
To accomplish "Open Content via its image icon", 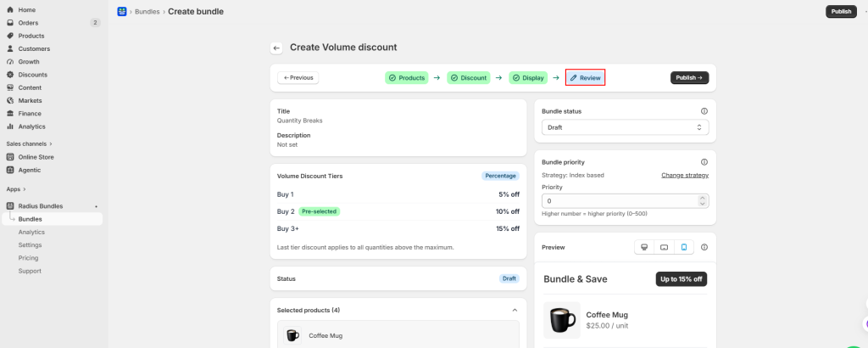I will point(10,87).
